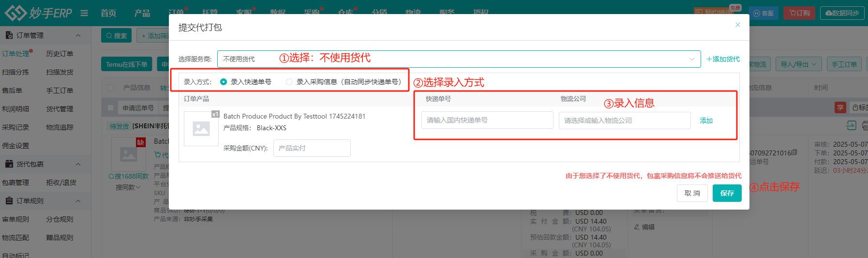Open 审单规则 in the sidebar
This screenshot has width=868, height=258.
point(15,219)
